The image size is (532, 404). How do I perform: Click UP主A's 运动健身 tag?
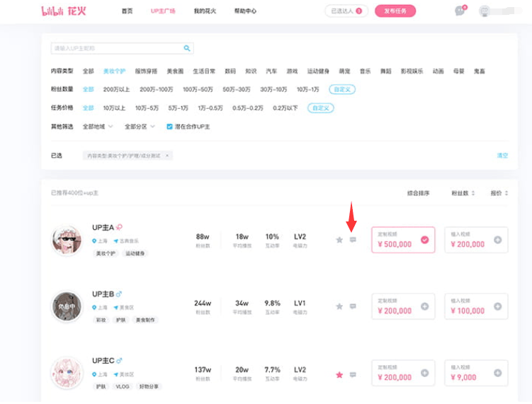[x=135, y=253]
